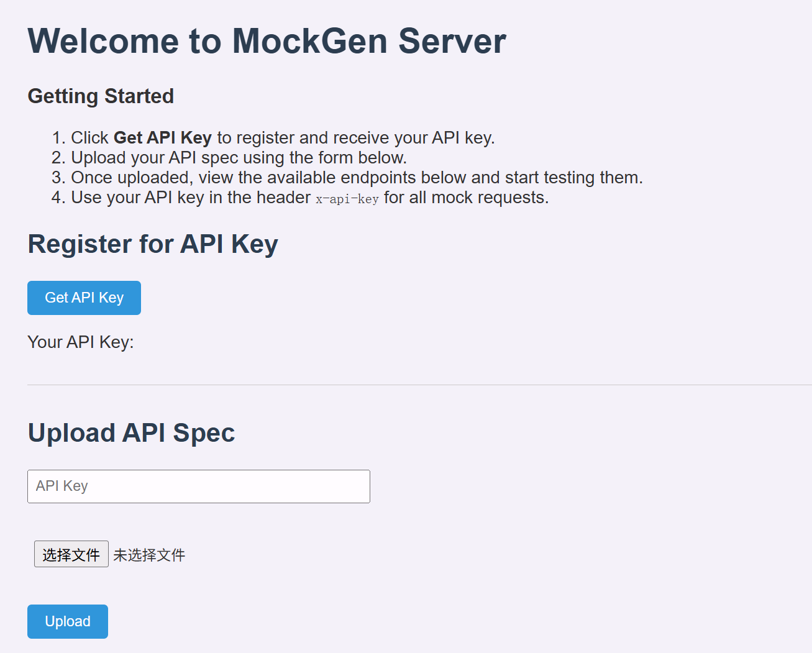
Task: Click the word MockGen in the title
Action: click(309, 42)
